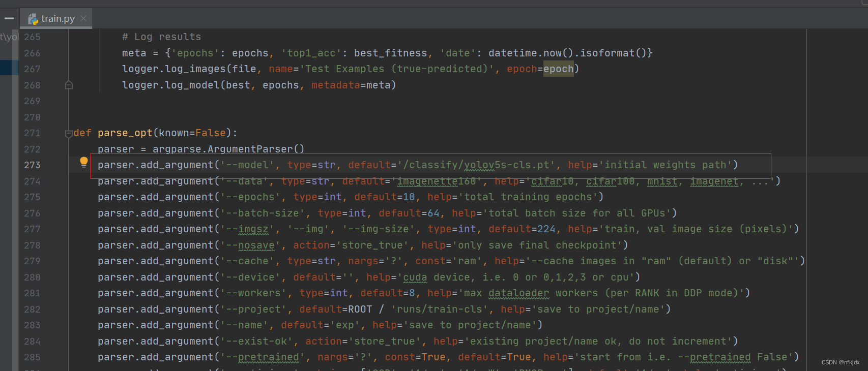Click the '--project' argument string

[x=253, y=310]
